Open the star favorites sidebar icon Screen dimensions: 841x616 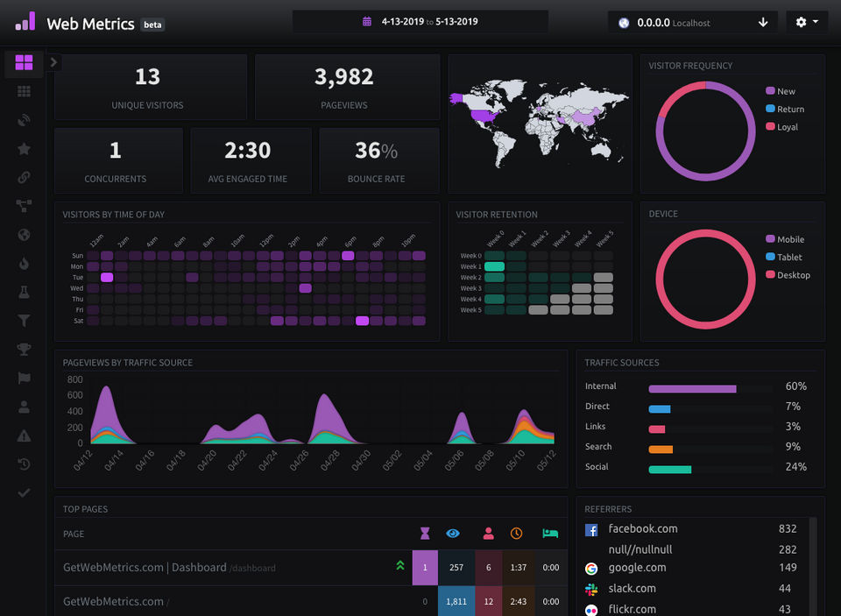click(24, 149)
